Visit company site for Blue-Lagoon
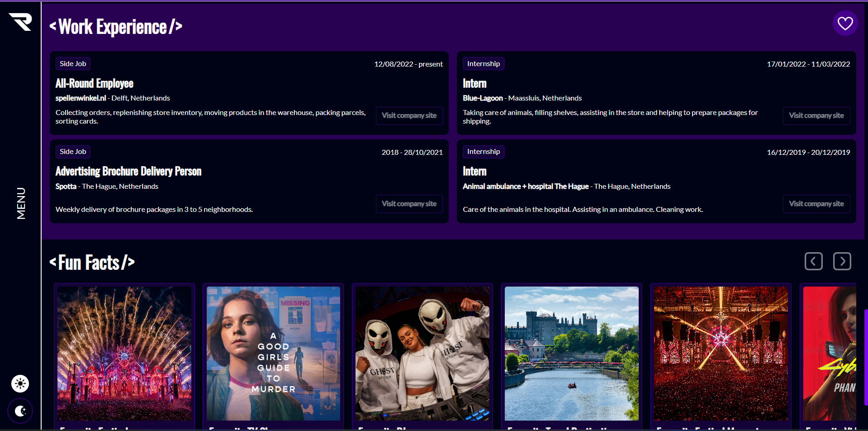 pos(816,115)
